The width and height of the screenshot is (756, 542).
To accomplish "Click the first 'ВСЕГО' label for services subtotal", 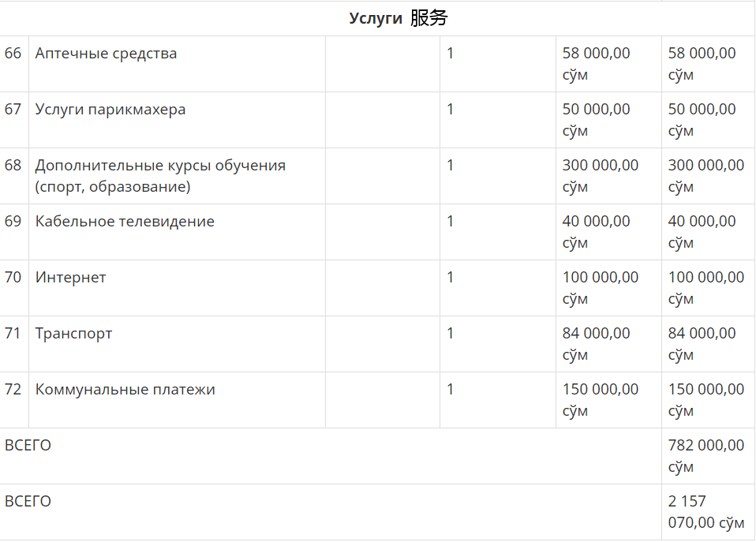I will (x=28, y=446).
